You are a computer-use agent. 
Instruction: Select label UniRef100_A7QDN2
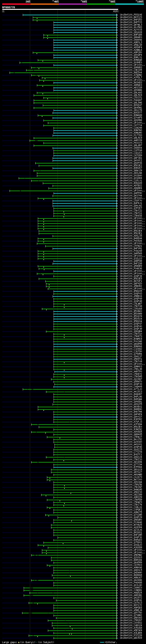(131, 75)
